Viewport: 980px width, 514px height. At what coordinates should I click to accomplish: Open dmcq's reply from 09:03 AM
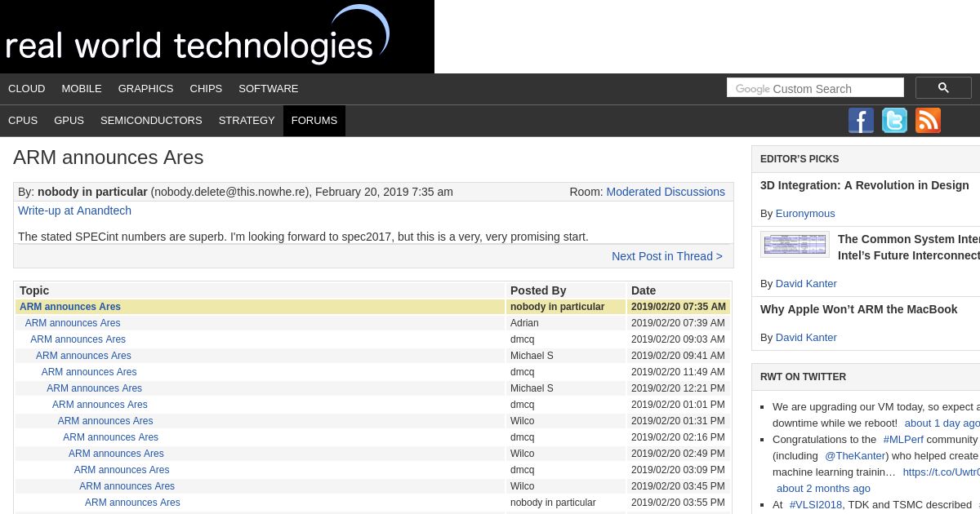point(78,339)
